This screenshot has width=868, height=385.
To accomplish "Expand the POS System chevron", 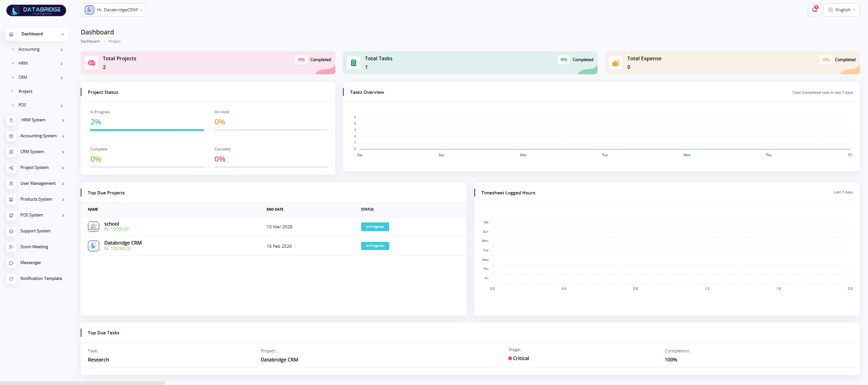I will [x=63, y=216].
